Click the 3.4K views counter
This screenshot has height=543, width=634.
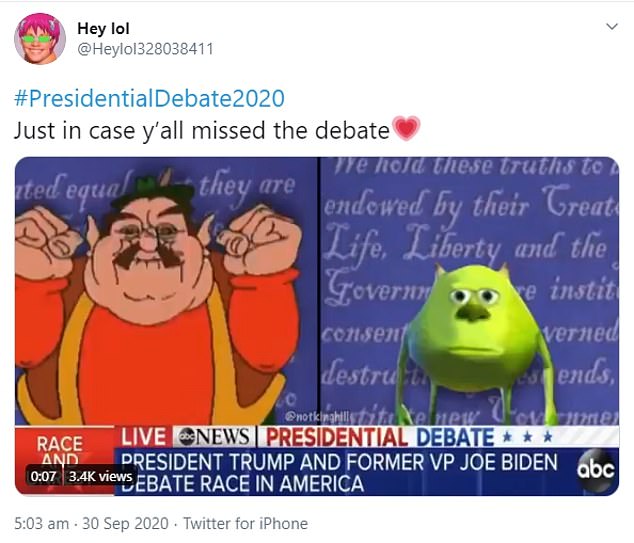[100, 476]
